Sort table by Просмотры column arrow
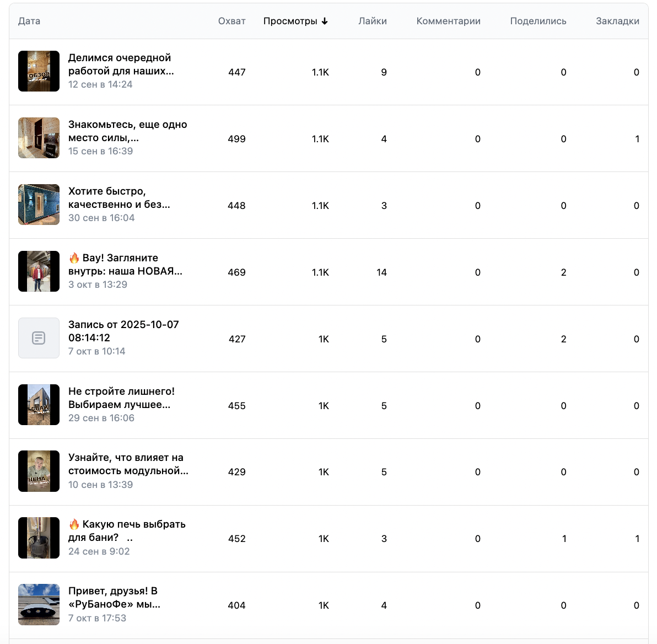 325,22
